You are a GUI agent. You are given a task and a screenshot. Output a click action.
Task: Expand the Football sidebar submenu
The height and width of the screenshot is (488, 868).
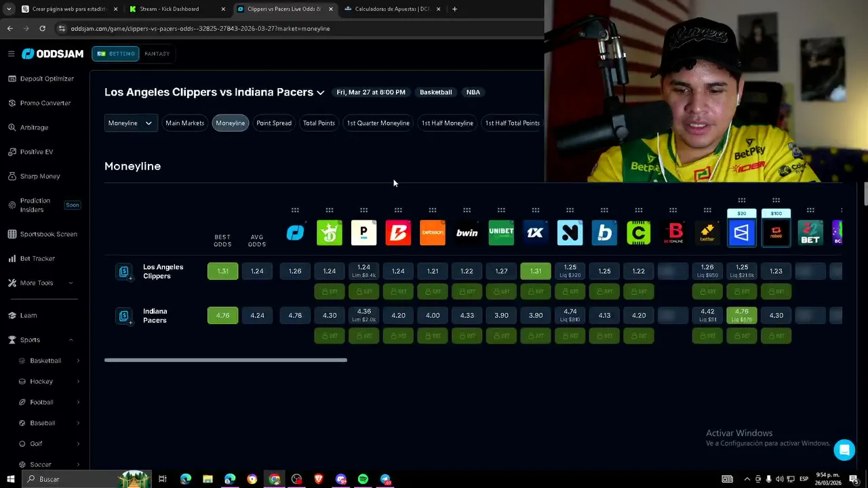click(78, 402)
